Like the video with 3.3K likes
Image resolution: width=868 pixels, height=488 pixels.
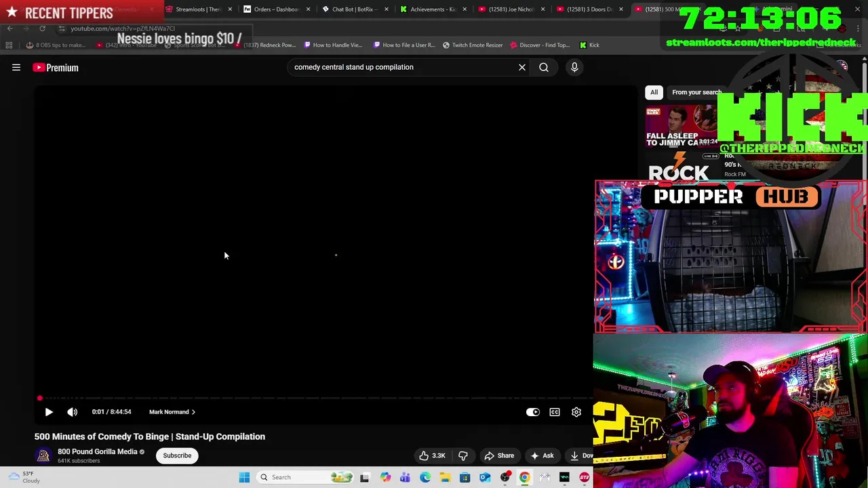click(432, 455)
